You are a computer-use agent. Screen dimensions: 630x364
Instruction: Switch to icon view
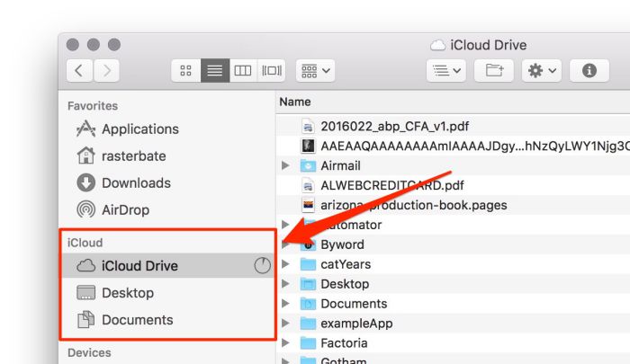point(185,71)
